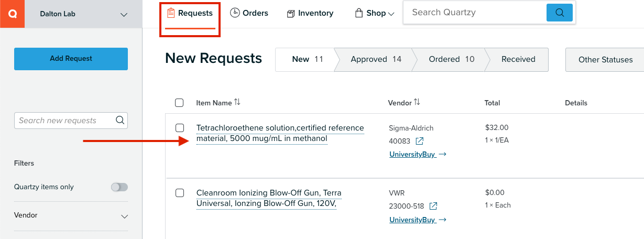
Task: Click UniversityBuy link under VWR
Action: (x=412, y=220)
